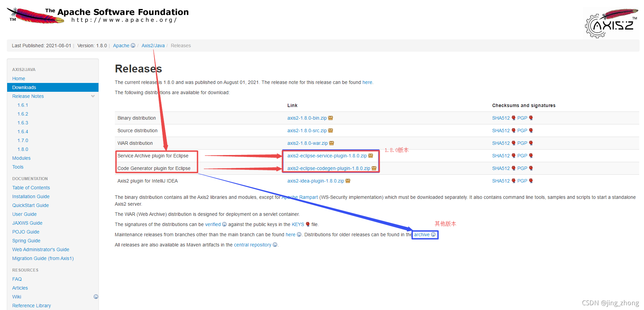Click the icon after KEYS link
This screenshot has height=310, width=644.
tap(308, 224)
